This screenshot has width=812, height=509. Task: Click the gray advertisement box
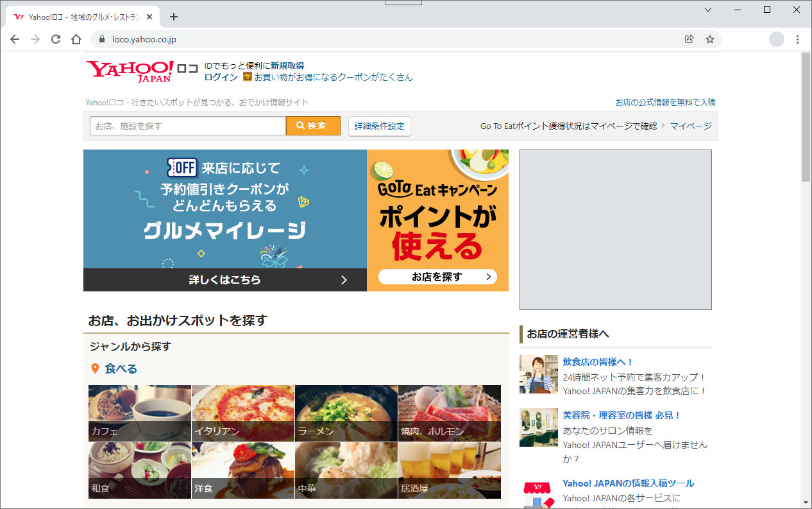616,230
